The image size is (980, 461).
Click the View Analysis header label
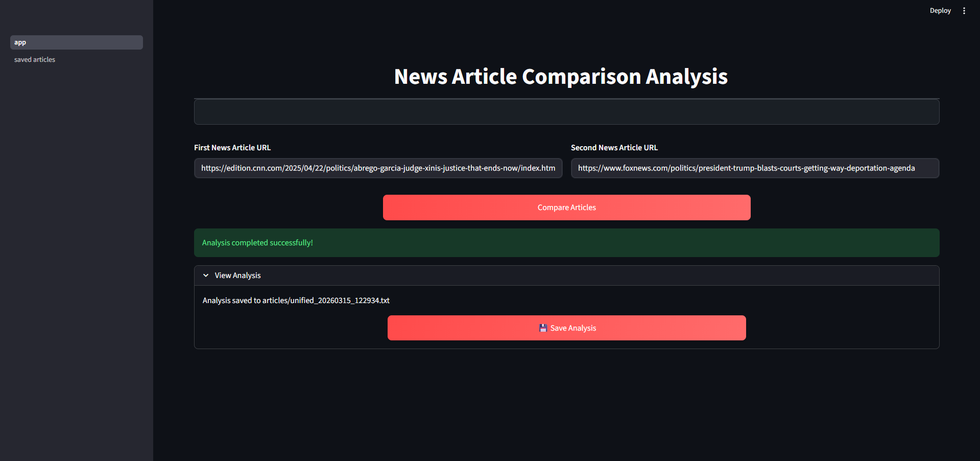pyautogui.click(x=237, y=275)
